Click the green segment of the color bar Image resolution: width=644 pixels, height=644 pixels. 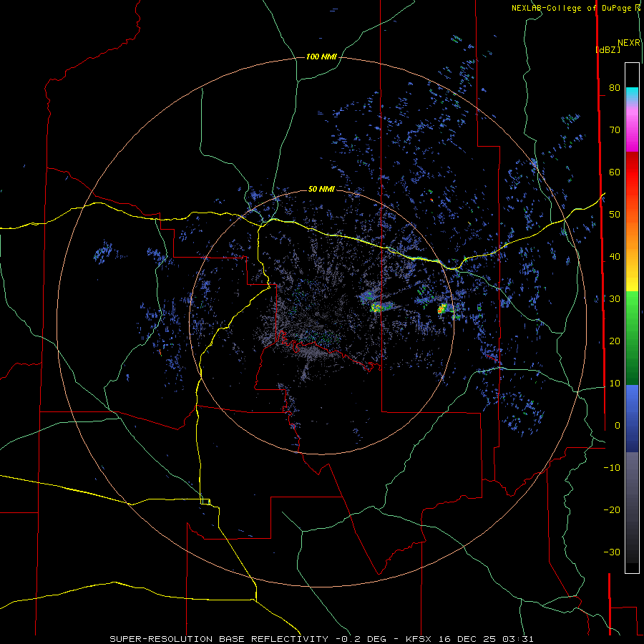pyautogui.click(x=632, y=338)
